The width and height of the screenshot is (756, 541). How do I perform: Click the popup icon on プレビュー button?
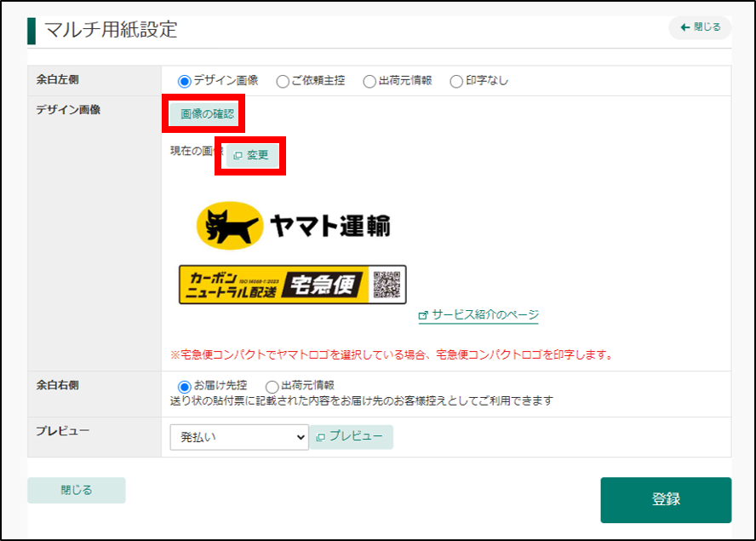[321, 437]
